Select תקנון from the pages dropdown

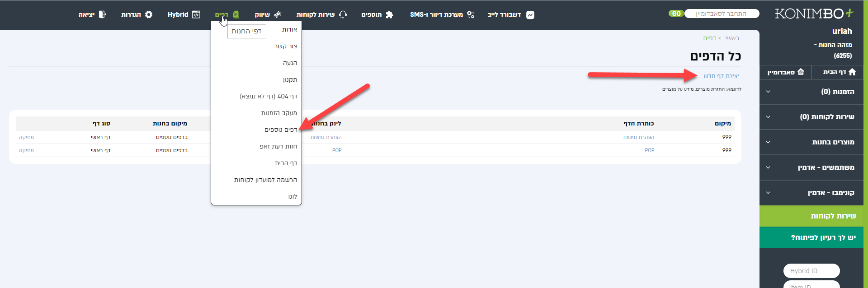[x=290, y=80]
